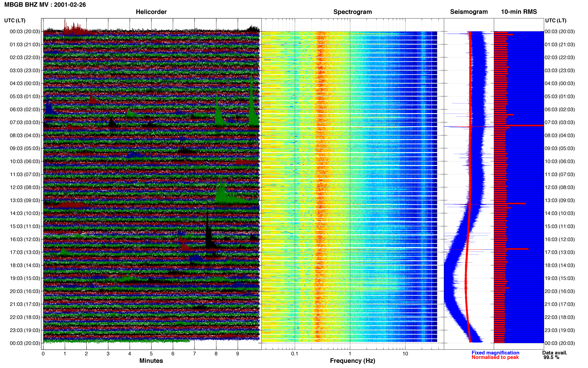Click UTC (LT) label beside the Helicorder panel

pyautogui.click(x=15, y=20)
